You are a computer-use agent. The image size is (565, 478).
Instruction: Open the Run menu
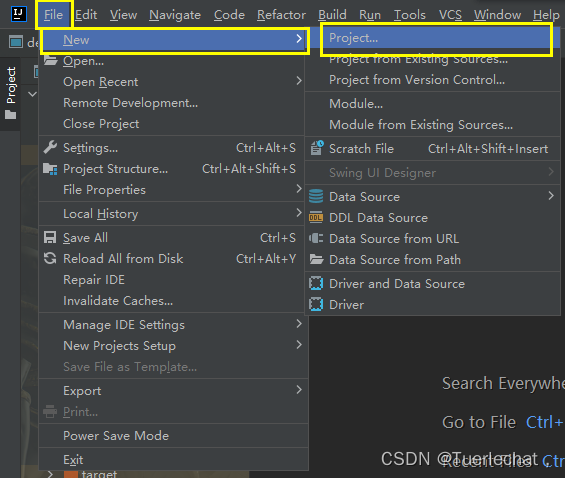(370, 15)
